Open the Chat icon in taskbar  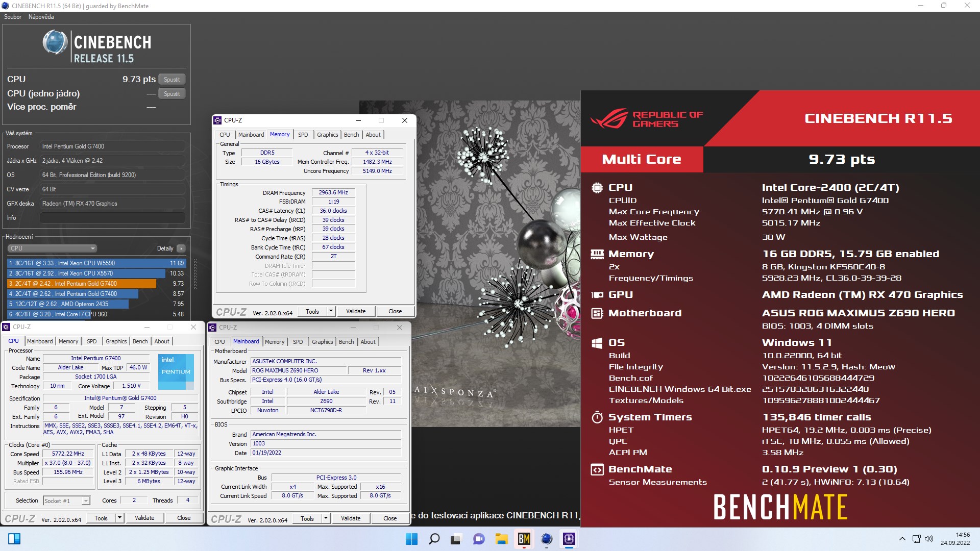479,539
